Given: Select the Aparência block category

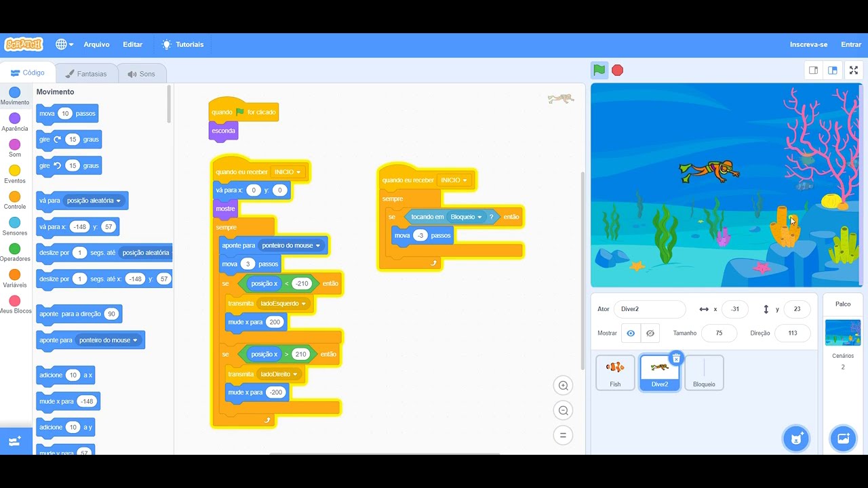Looking at the screenshot, I should 15,122.
